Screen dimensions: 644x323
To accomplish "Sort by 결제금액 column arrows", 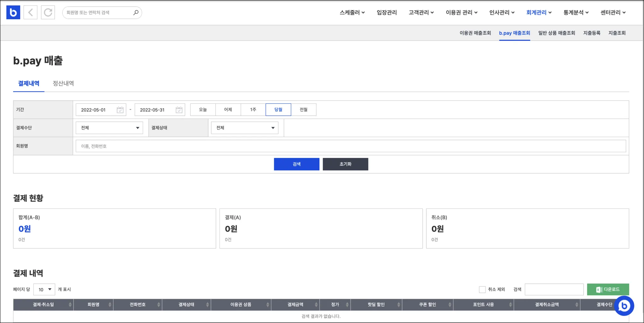I will (x=316, y=304).
